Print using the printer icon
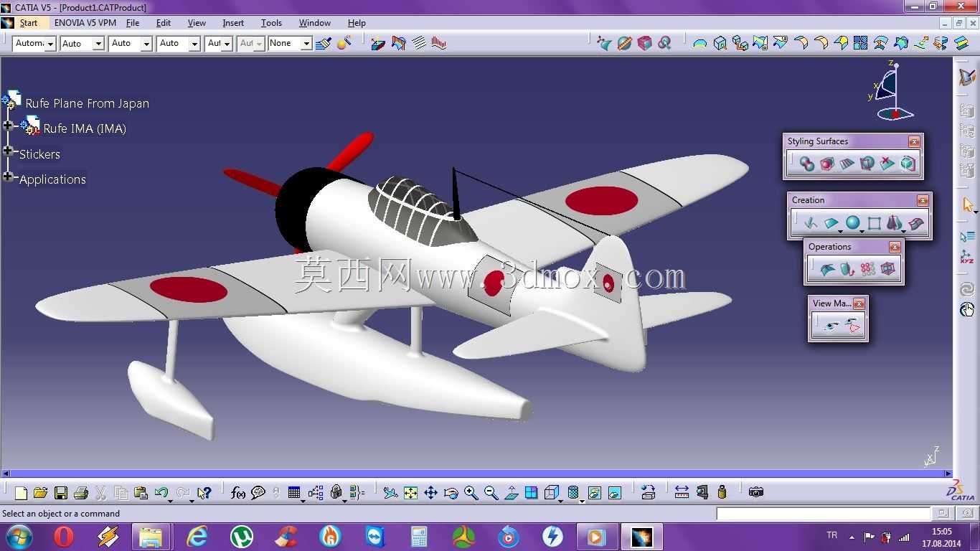The width and height of the screenshot is (980, 551). 81,492
